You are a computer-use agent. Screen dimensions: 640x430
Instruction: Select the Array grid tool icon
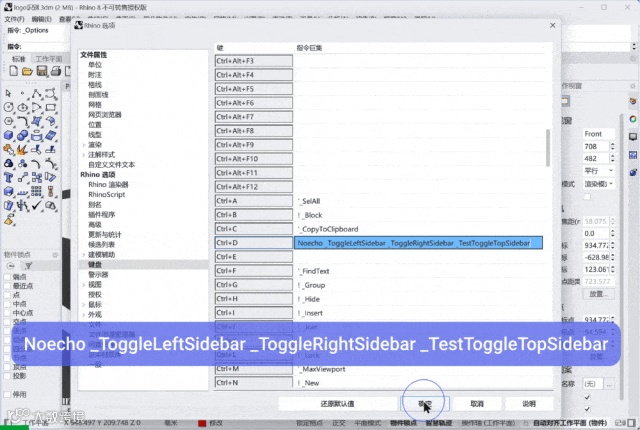(x=37, y=191)
